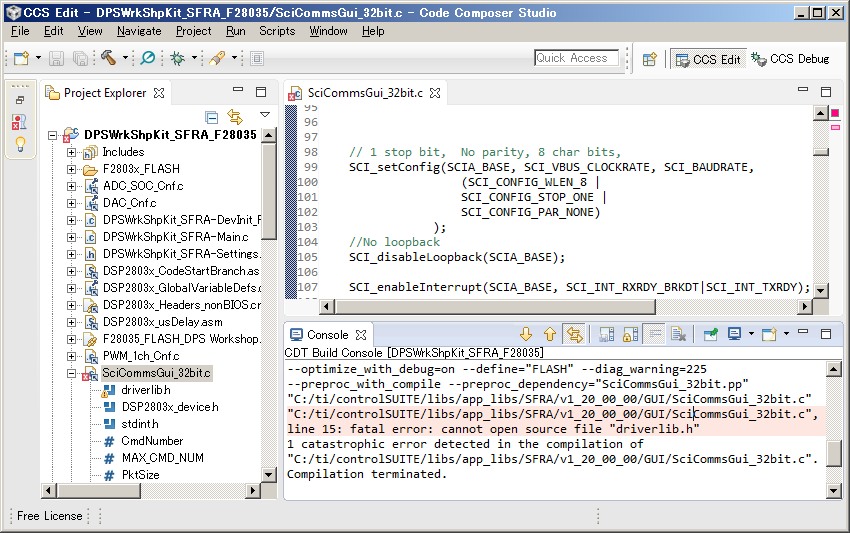Click the Open Console icon
The height and width of the screenshot is (533, 850).
769,334
